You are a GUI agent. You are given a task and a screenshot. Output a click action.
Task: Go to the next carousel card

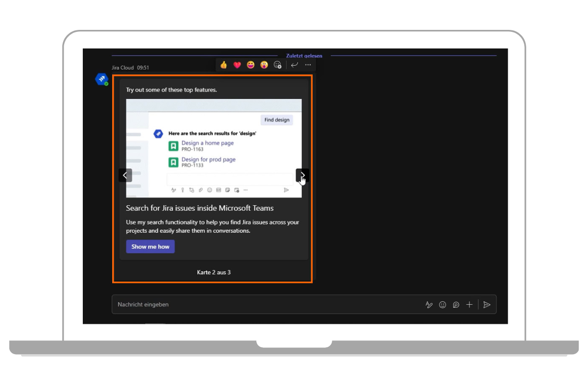(302, 175)
